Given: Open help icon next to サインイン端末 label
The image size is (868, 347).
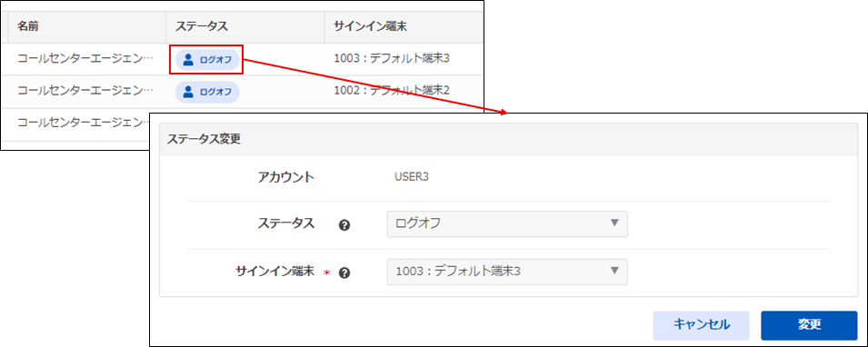Looking at the screenshot, I should point(344,273).
